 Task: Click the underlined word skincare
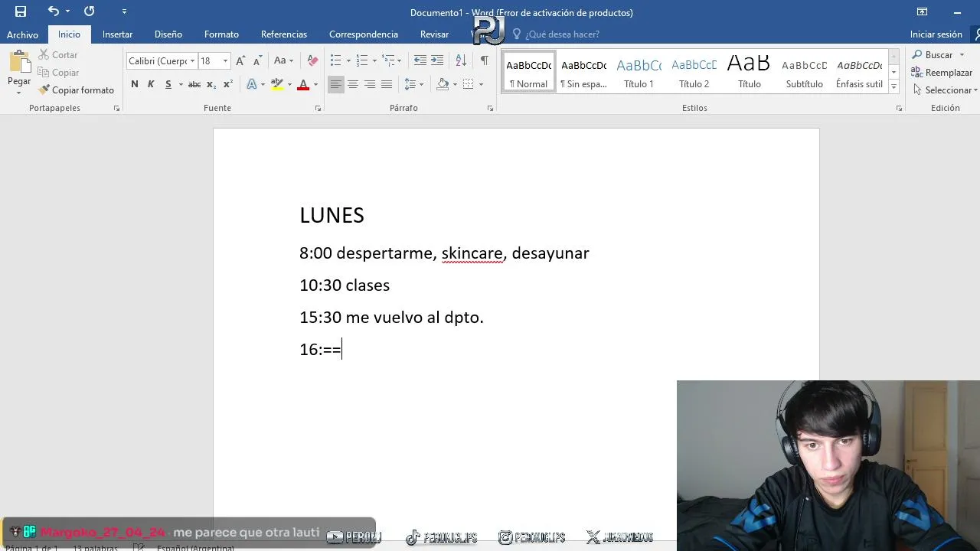(472, 253)
